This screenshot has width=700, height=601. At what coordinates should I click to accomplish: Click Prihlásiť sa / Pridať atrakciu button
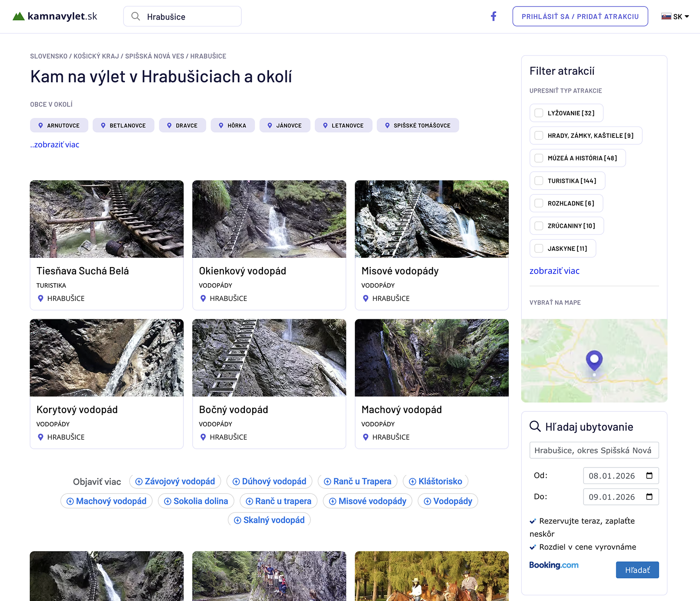point(580,17)
